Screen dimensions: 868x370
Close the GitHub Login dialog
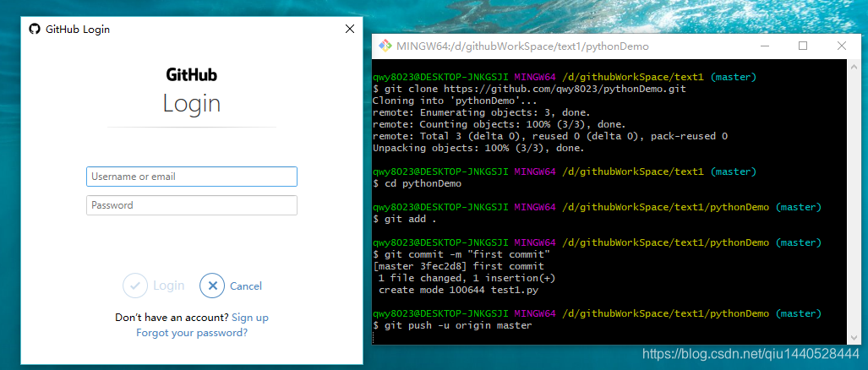[x=350, y=30]
